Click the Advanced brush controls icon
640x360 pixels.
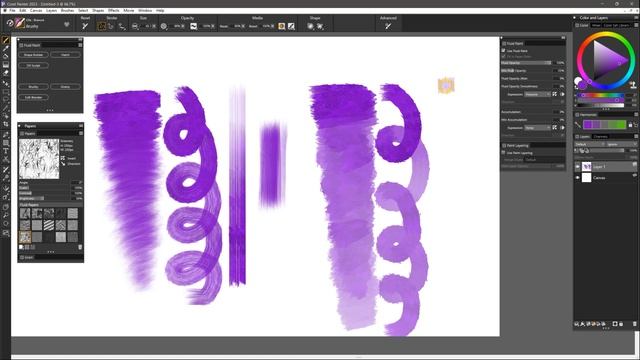pyautogui.click(x=388, y=26)
